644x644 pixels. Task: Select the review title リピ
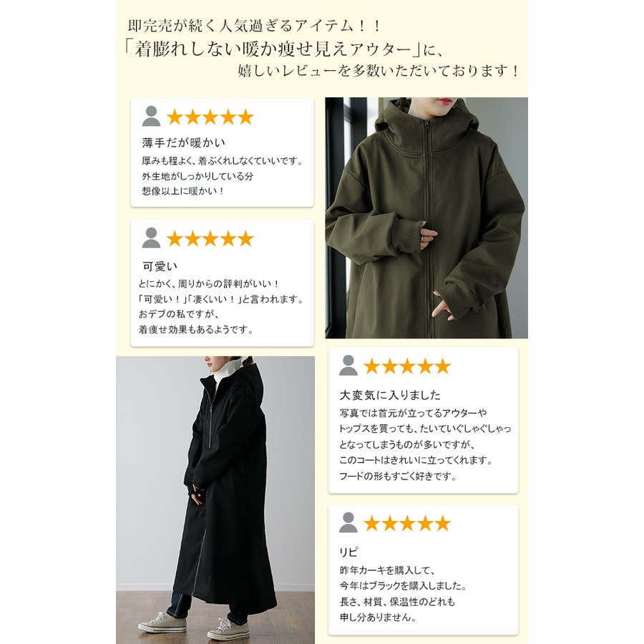pos(348,552)
